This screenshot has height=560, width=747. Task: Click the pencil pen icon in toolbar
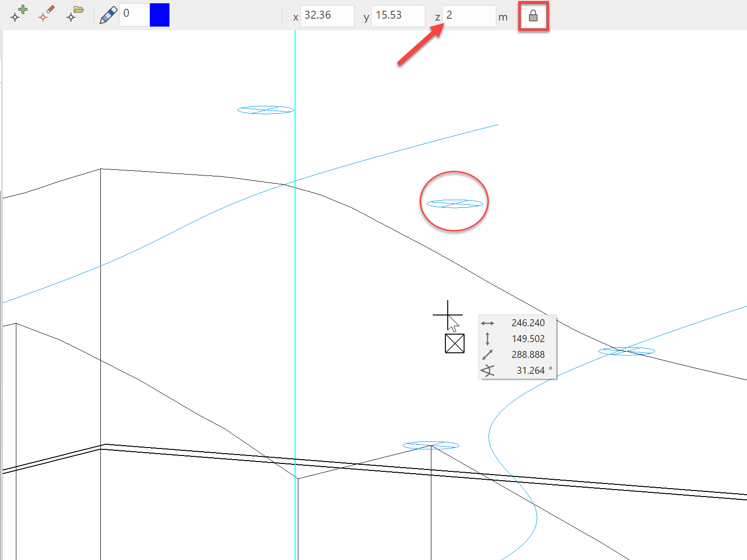108,15
